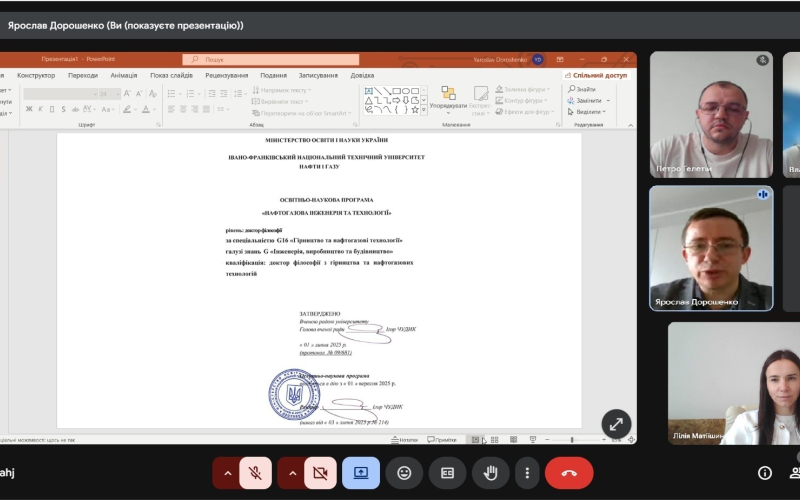Image resolution: width=800 pixels, height=500 pixels.
Task: Collapse the ribbon chevron
Action: (x=631, y=125)
